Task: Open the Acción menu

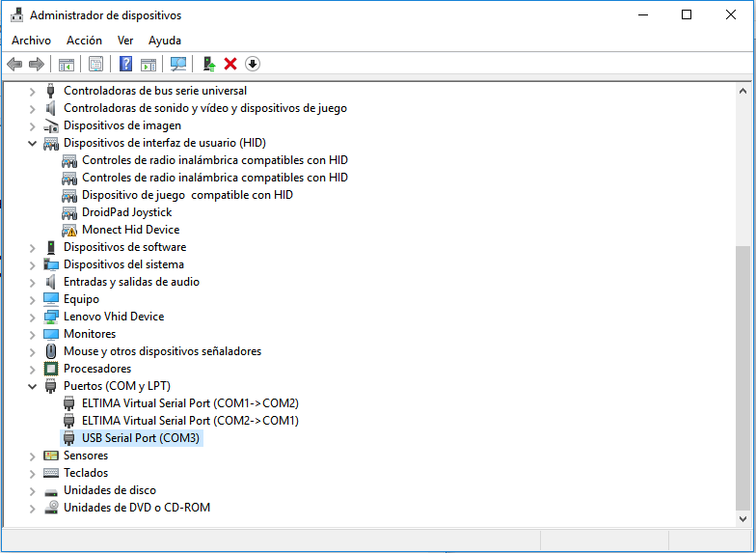Action: 85,41
